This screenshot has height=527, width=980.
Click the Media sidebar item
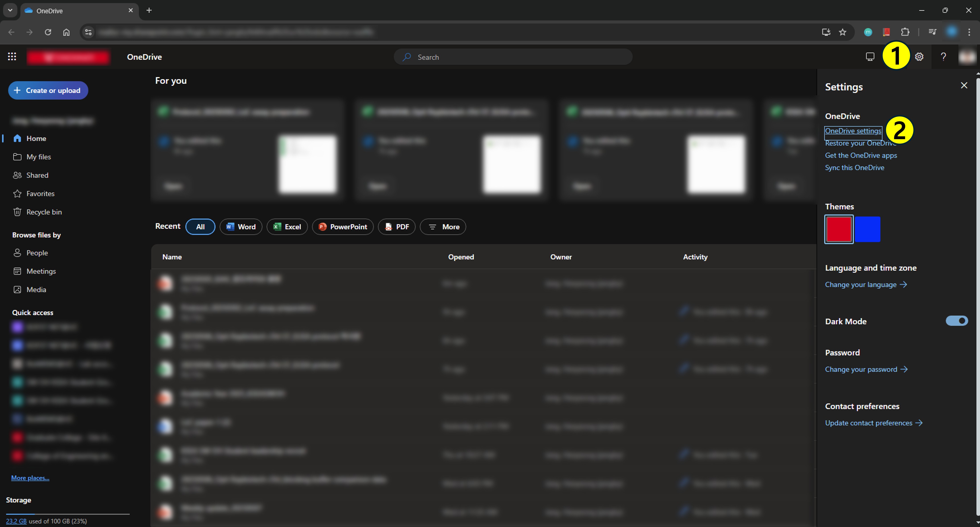tap(36, 289)
